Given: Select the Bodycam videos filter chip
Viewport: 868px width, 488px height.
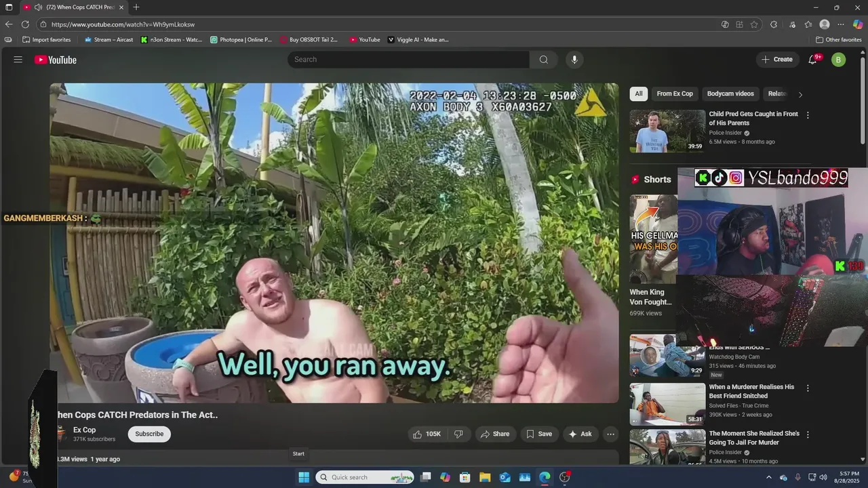Looking at the screenshot, I should (x=730, y=94).
